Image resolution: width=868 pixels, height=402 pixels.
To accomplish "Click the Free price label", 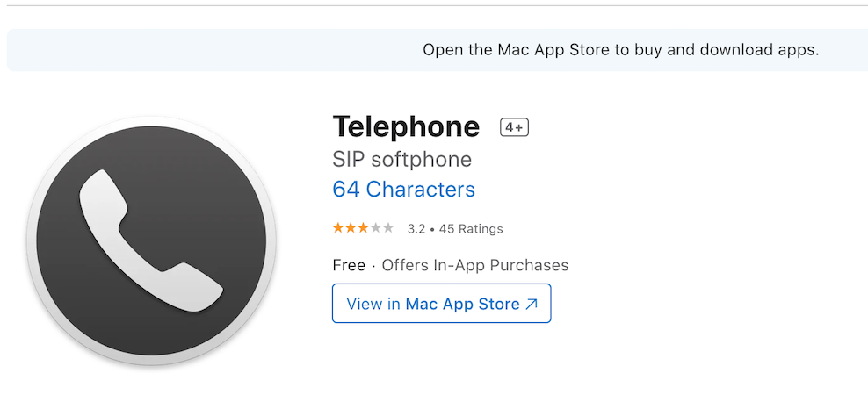I will coord(349,265).
